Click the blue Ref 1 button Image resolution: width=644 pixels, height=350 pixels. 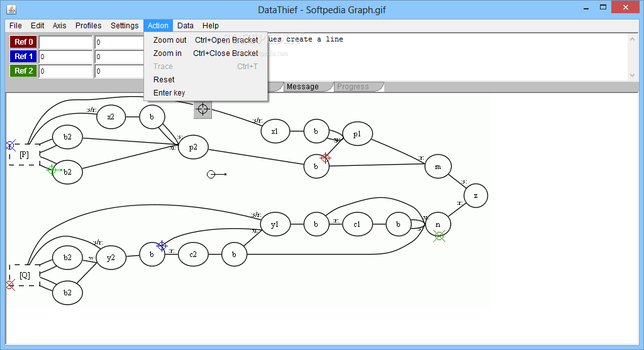23,56
